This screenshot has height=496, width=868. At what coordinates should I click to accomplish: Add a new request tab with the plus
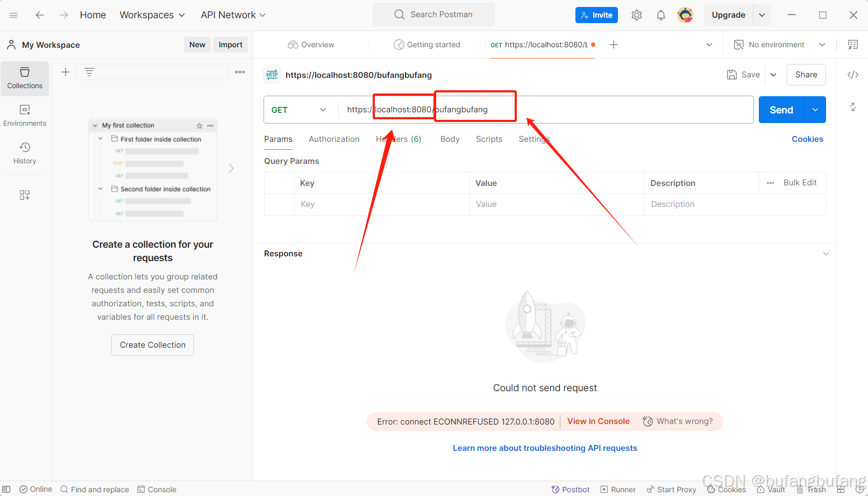(614, 45)
